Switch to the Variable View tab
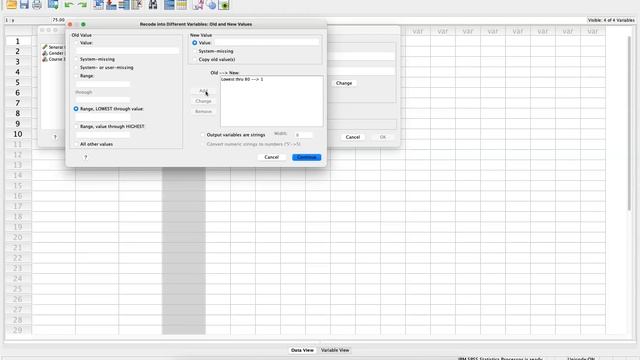Screen dimensions: 640x360 point(335,350)
